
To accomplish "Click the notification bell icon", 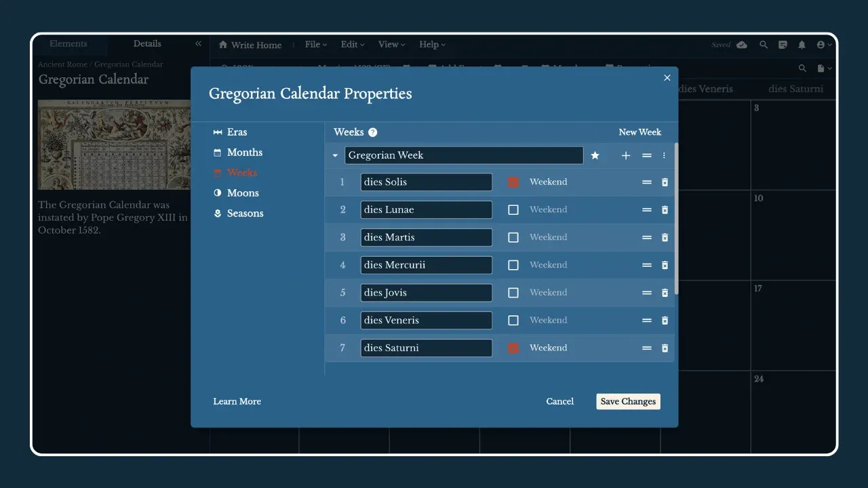I will pyautogui.click(x=802, y=45).
